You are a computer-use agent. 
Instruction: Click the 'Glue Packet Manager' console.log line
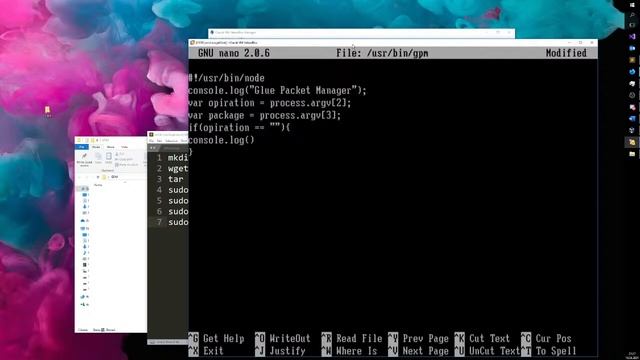pos(278,90)
